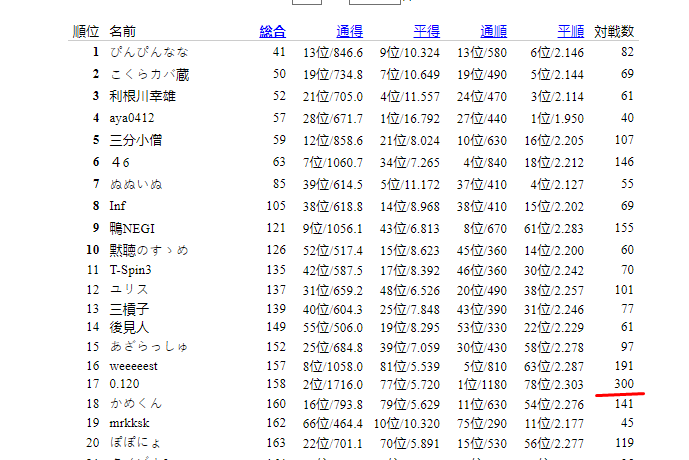The width and height of the screenshot is (689, 460).
Task: Click 8位/1058.0 in weeeeest row
Action: (x=333, y=366)
